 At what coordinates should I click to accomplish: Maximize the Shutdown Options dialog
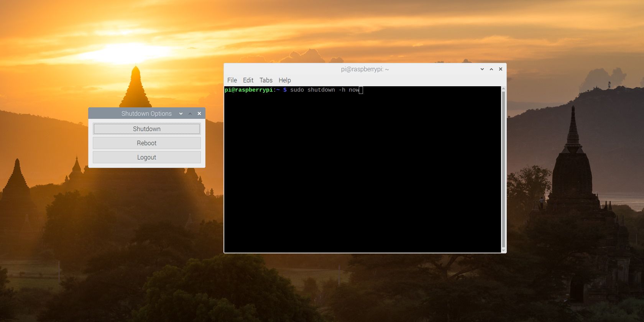click(190, 113)
